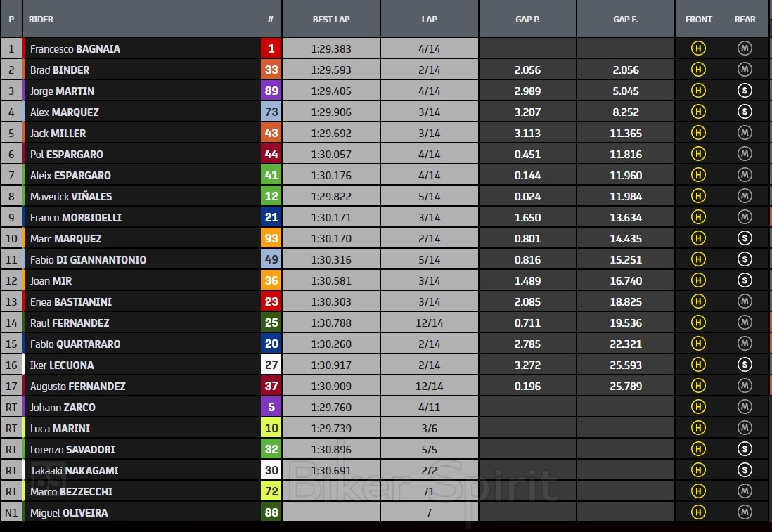Click Oliveira's hard front tyre icon
This screenshot has width=772, height=532.
coord(698,512)
